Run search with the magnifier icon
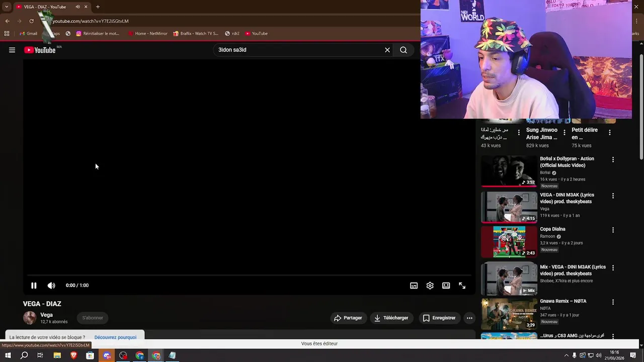This screenshot has height=362, width=644. [x=404, y=50]
